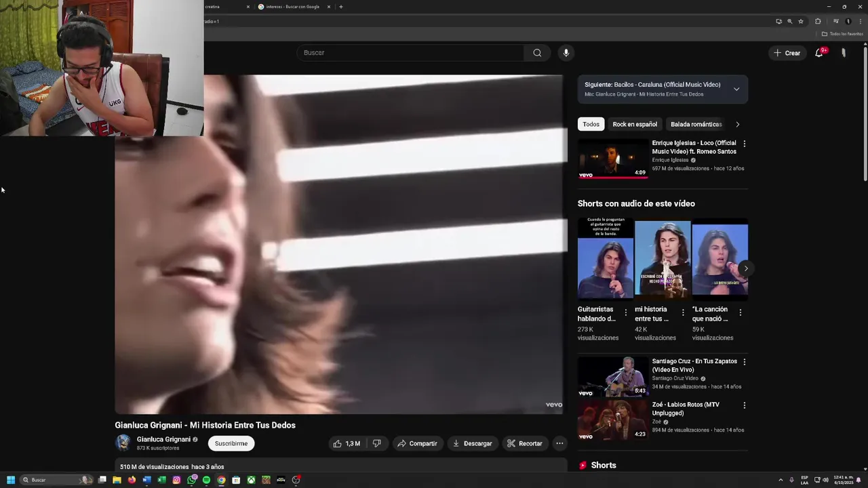Open more actions menu under the video
This screenshot has height=488, width=868.
click(559, 443)
